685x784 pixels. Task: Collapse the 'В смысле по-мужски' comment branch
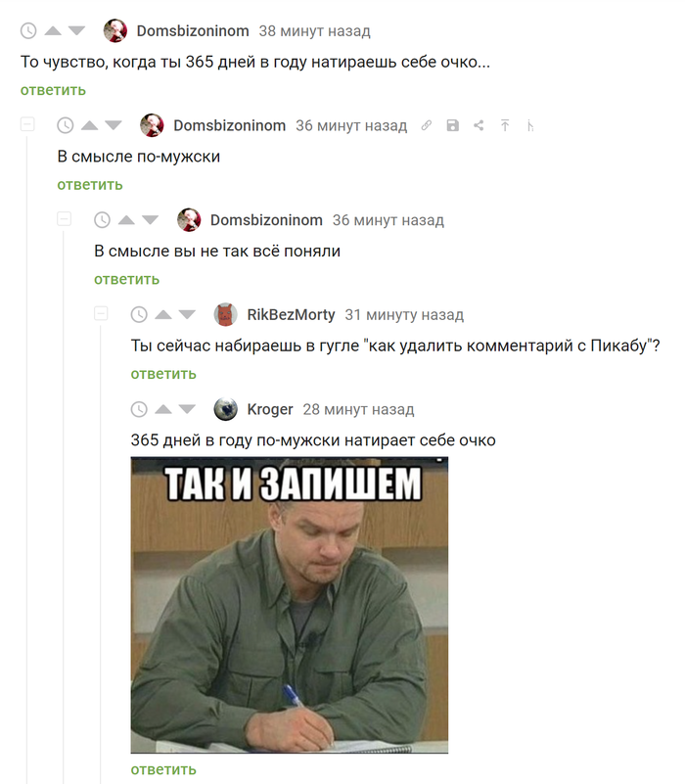(x=27, y=124)
